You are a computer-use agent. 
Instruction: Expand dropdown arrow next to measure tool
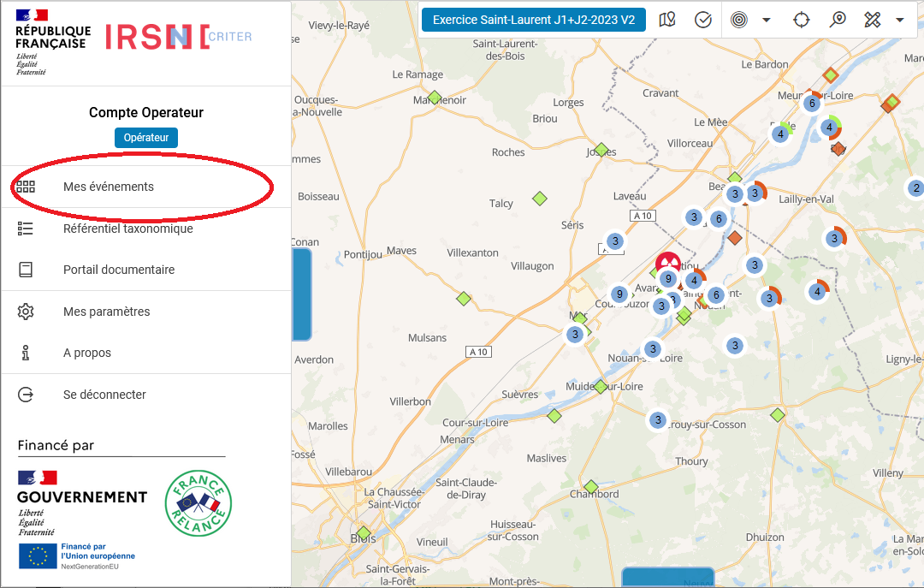tap(899, 20)
